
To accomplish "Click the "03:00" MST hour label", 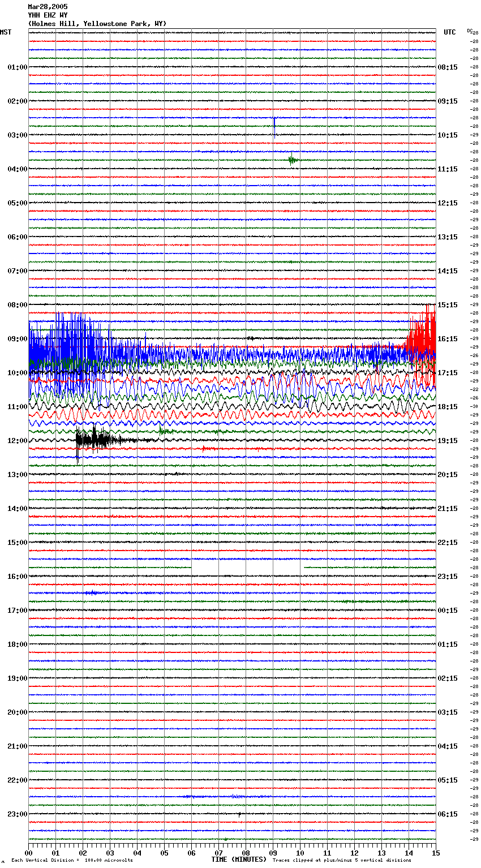I will pos(18,135).
